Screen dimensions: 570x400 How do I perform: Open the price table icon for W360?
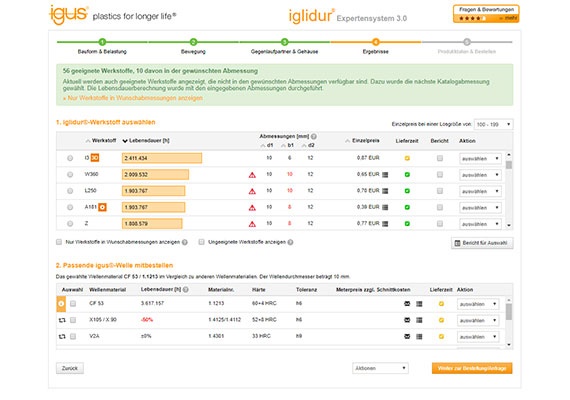click(385, 175)
